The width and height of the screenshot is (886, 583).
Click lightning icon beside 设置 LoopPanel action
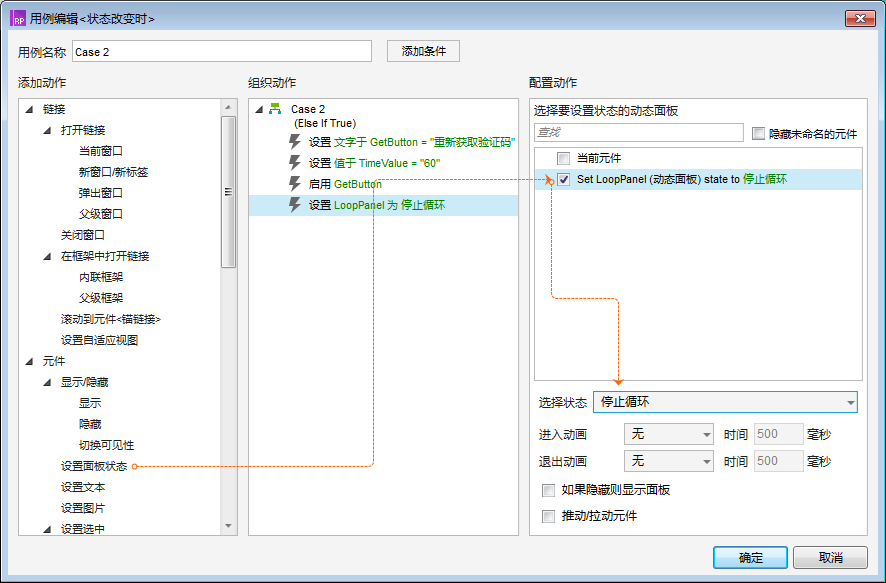click(295, 205)
